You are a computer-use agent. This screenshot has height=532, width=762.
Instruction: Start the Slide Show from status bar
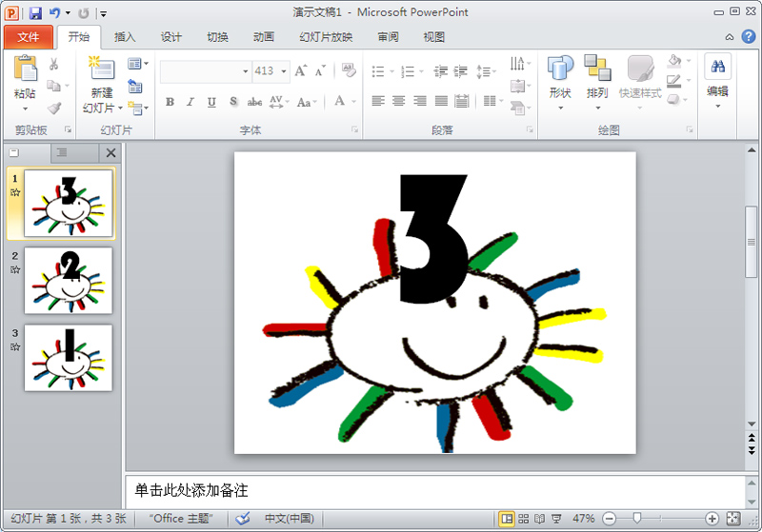(556, 519)
